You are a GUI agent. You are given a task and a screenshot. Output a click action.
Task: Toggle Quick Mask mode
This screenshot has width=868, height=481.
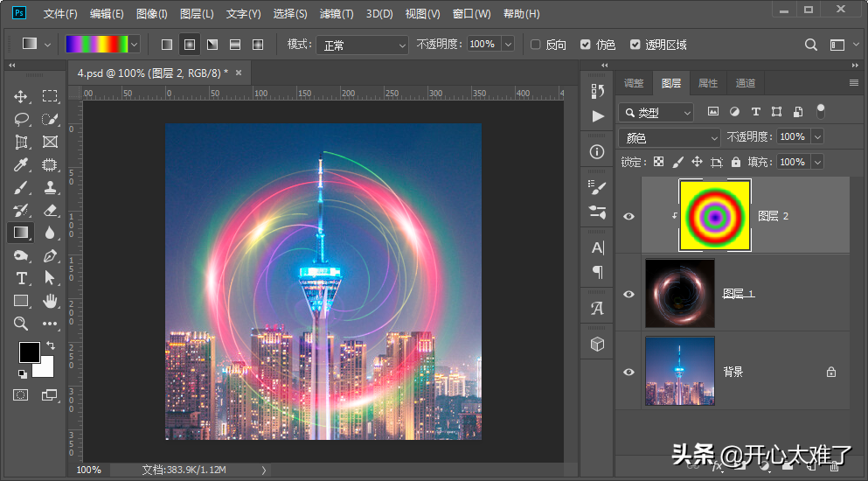tap(20, 395)
